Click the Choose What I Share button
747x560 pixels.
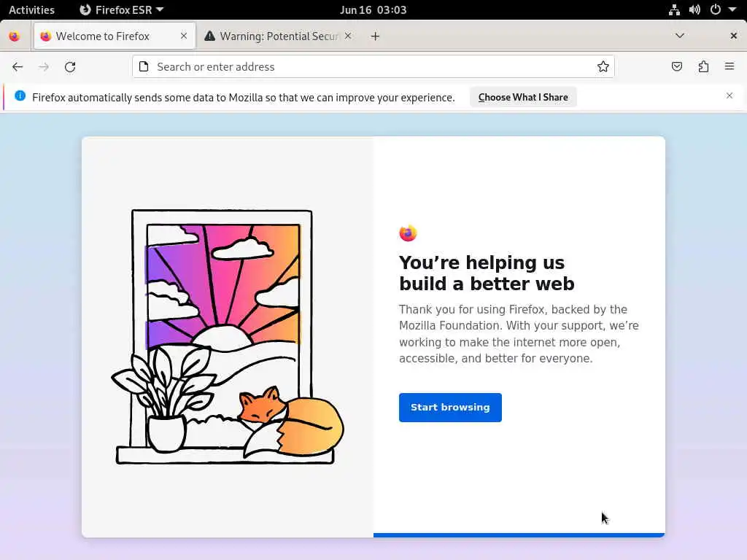pyautogui.click(x=523, y=97)
